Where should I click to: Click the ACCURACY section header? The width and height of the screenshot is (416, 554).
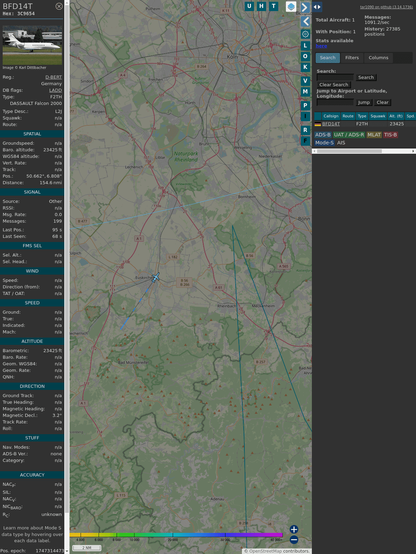coord(32,475)
